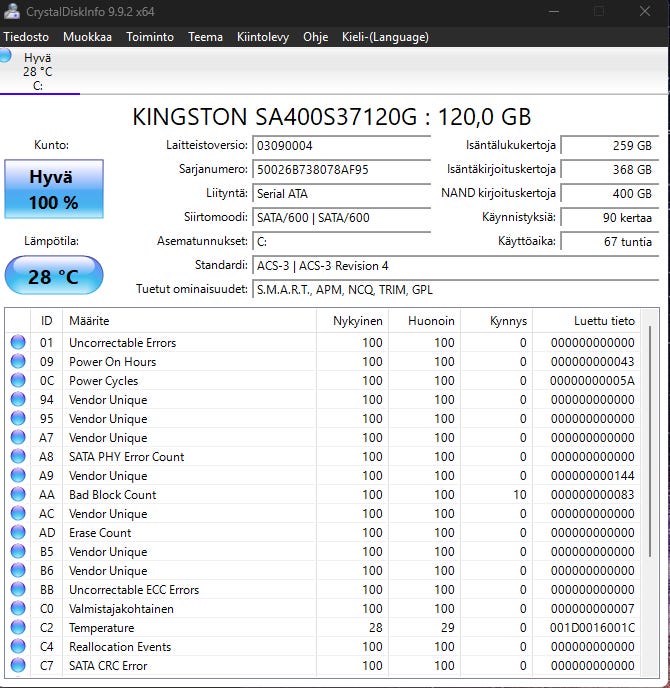Open the Toiminto menu
670x688 pixels.
click(x=150, y=37)
